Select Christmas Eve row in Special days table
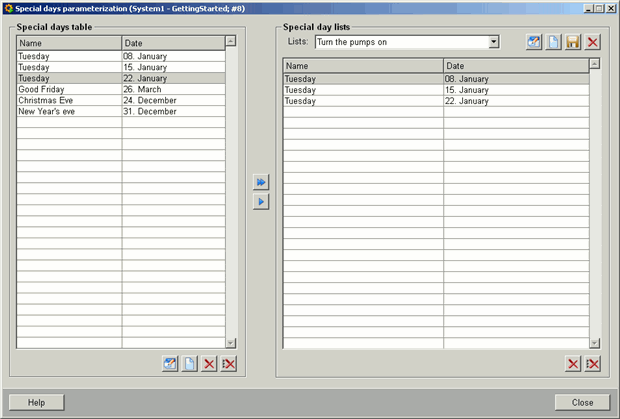This screenshot has height=419, width=620. pyautogui.click(x=69, y=100)
